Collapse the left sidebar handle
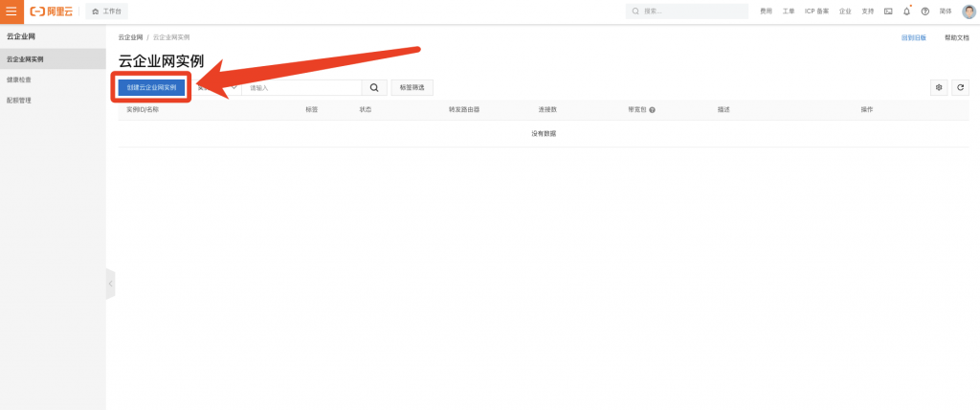 pyautogui.click(x=111, y=284)
